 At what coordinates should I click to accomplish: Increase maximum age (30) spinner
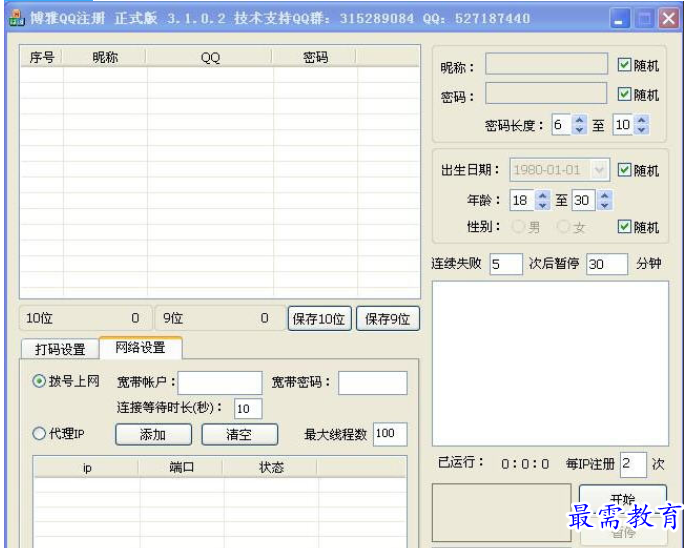(x=605, y=195)
